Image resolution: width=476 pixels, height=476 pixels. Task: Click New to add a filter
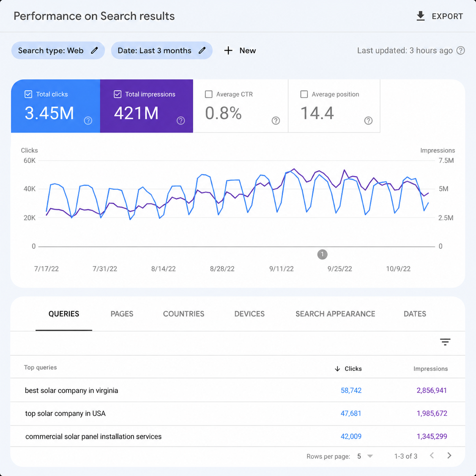click(247, 50)
